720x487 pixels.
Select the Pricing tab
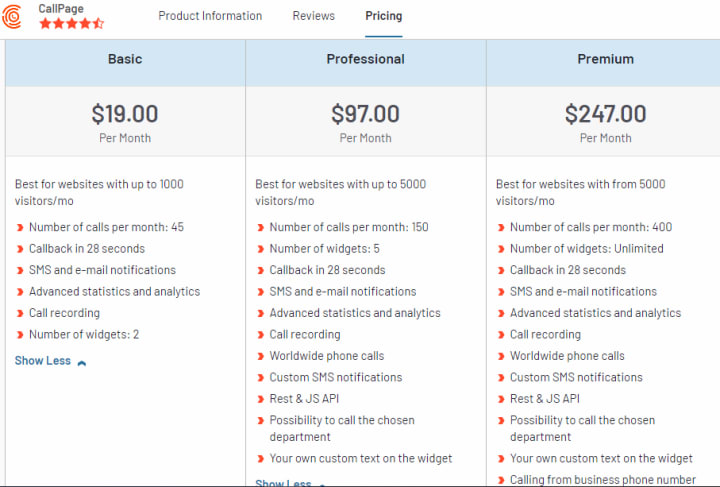point(383,16)
